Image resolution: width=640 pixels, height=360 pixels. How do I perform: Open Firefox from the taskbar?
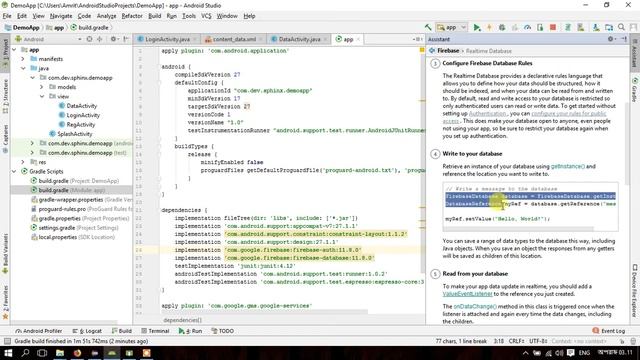coord(77,353)
